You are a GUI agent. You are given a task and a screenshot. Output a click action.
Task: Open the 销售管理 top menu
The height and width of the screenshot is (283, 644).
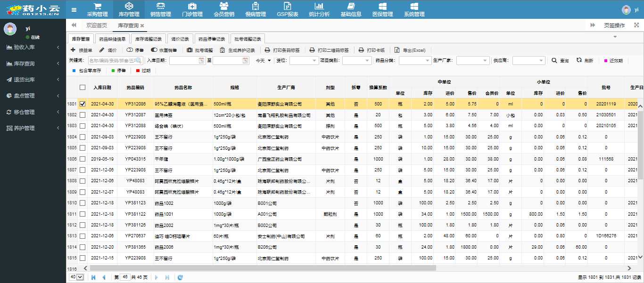pyautogui.click(x=161, y=10)
